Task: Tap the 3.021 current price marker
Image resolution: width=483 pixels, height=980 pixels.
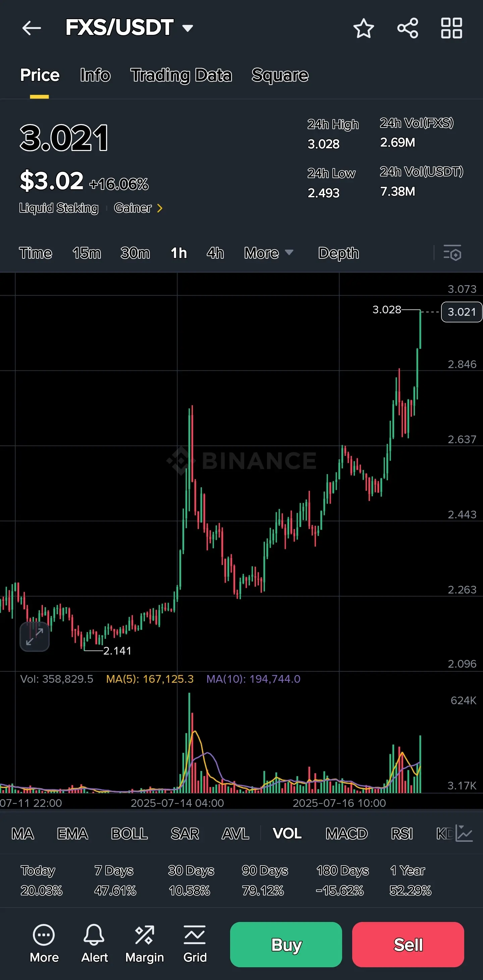Action: (462, 312)
